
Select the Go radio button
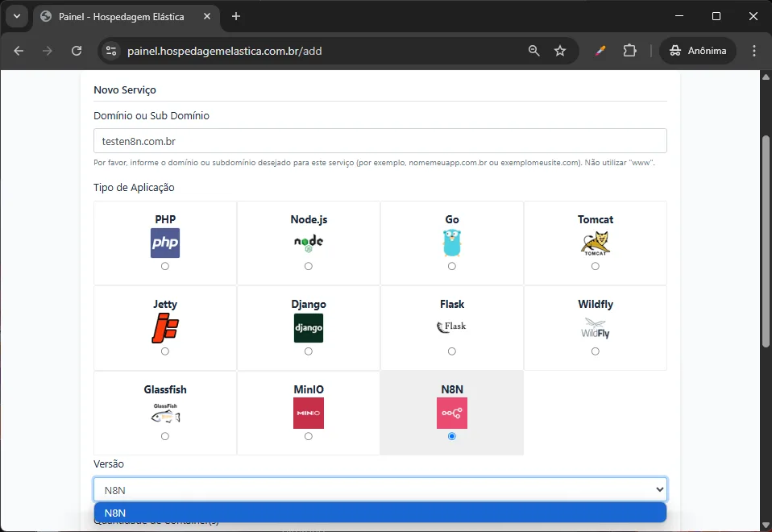[x=452, y=266]
